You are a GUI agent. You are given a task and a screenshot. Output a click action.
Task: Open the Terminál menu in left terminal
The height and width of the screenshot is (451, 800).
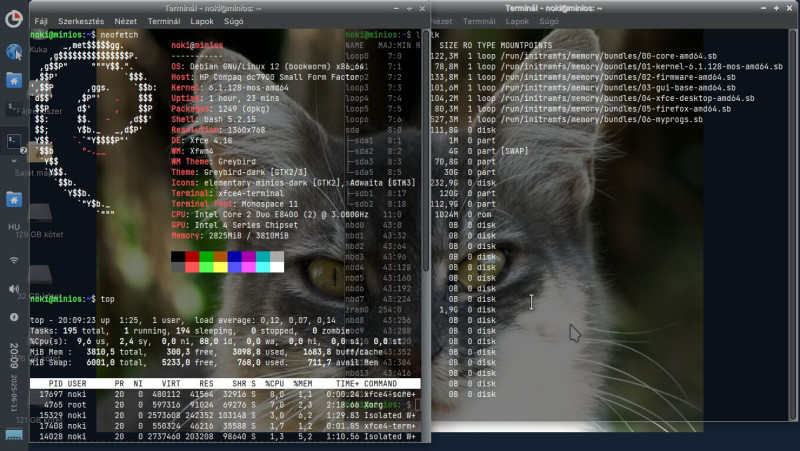coord(164,21)
